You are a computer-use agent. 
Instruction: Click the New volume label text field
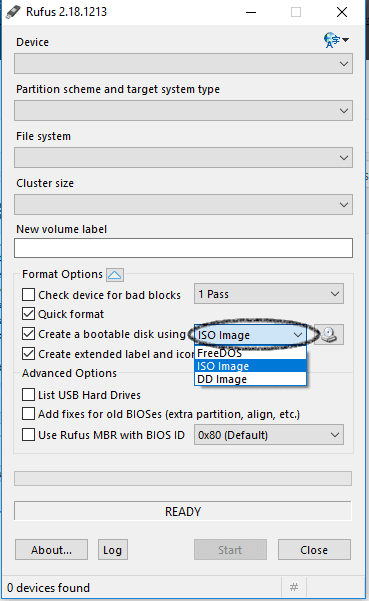(183, 248)
